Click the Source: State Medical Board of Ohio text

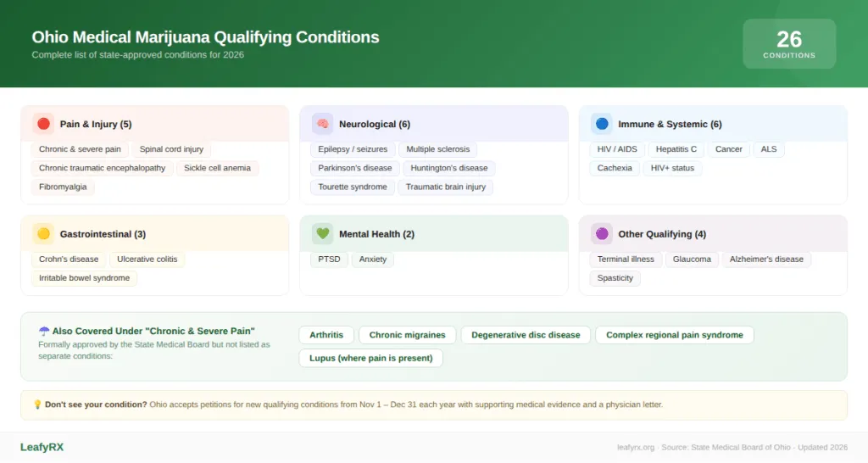click(x=726, y=448)
